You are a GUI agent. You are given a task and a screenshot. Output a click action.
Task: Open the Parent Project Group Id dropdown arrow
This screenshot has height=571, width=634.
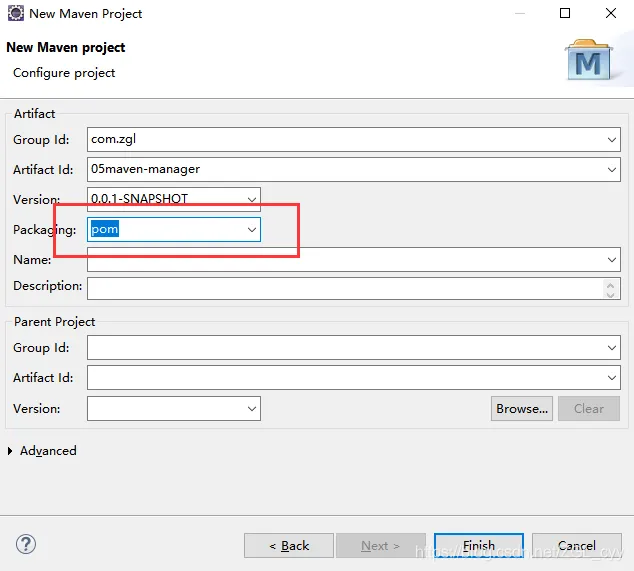click(x=611, y=347)
